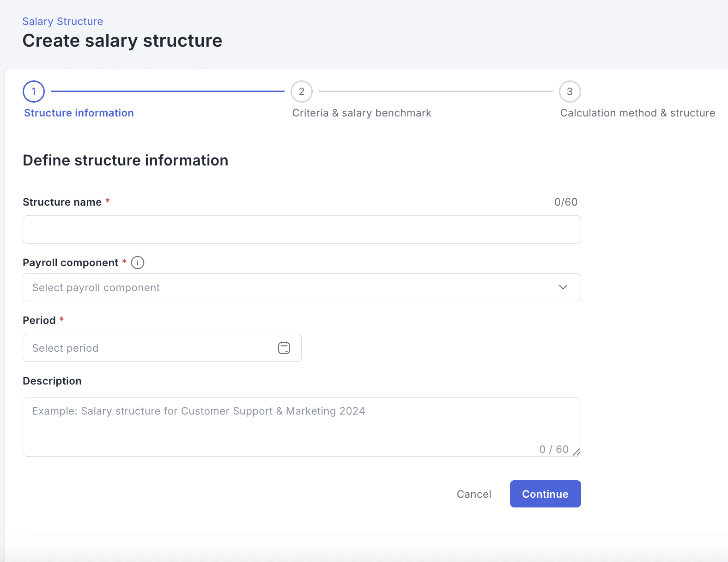Go to Criteria & salary benchmark step
The image size is (728, 562).
pos(362,113)
